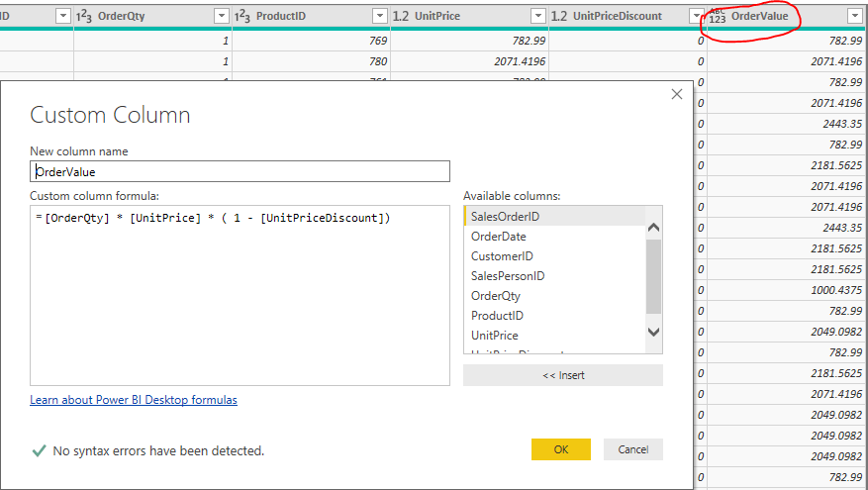The image size is (868, 490).
Task: Click inside the custom column formula box
Action: [x=240, y=296]
